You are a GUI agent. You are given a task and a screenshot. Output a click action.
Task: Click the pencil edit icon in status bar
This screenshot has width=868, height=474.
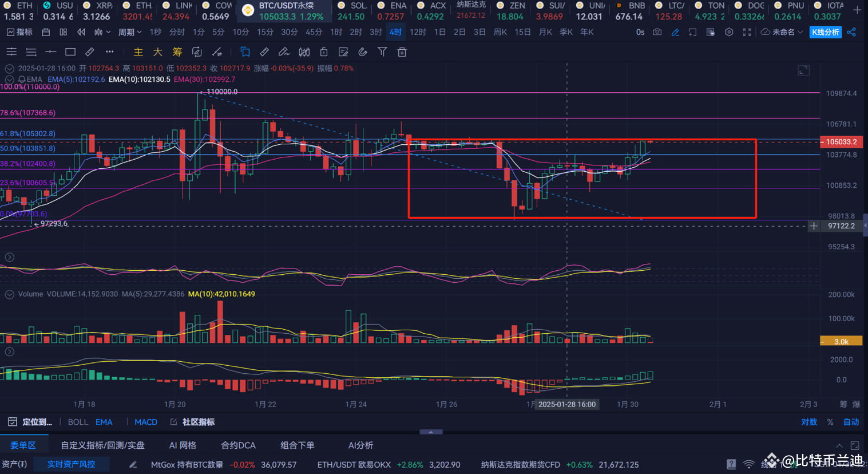tap(133, 465)
